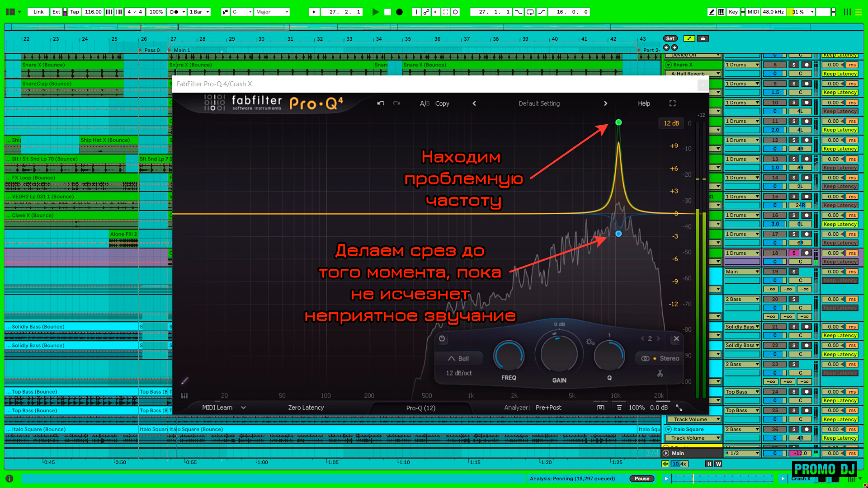Click the Pro-Q undo arrow icon
The width and height of the screenshot is (868, 488).
(x=381, y=103)
